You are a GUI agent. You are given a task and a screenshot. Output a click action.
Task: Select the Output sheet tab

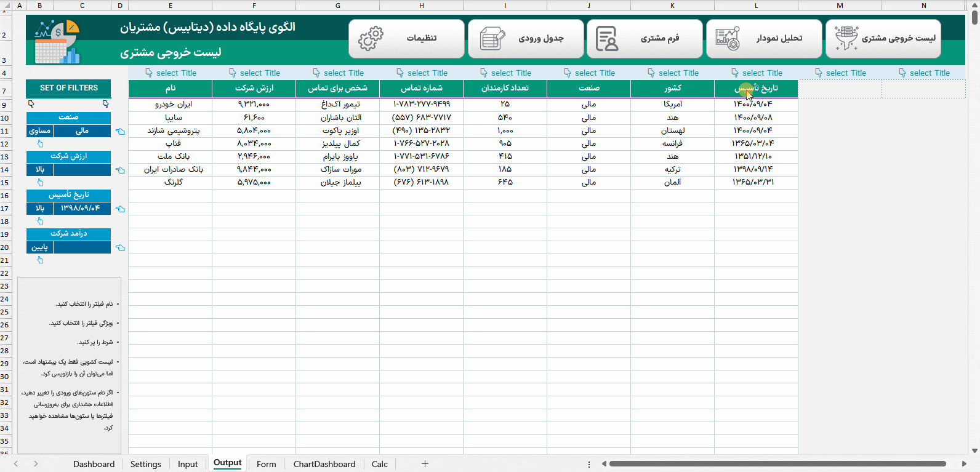coord(228,463)
